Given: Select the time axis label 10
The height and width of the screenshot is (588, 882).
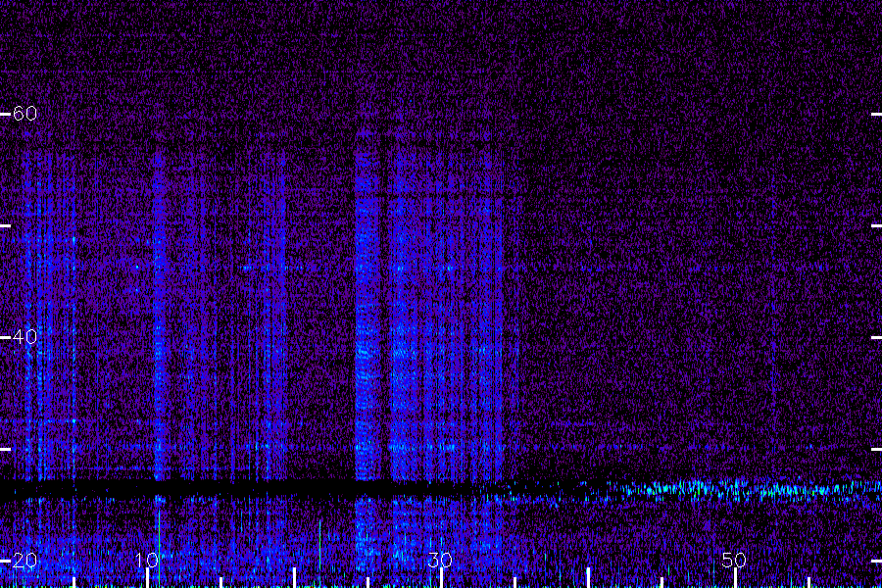Looking at the screenshot, I should click(x=146, y=560).
